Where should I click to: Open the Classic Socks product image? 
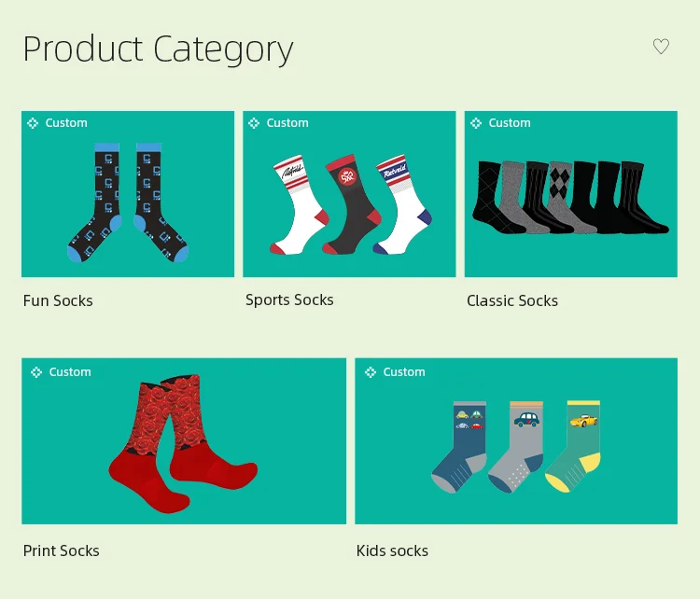click(x=570, y=201)
